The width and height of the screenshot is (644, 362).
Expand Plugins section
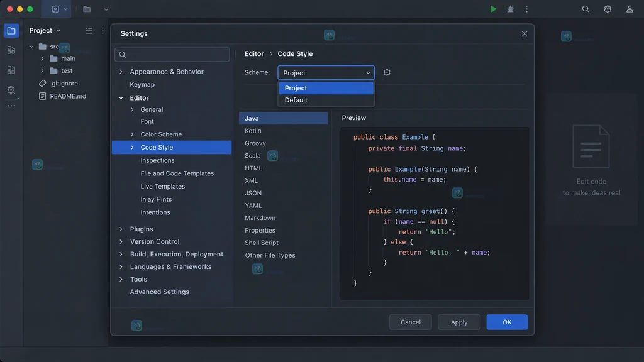coord(121,229)
